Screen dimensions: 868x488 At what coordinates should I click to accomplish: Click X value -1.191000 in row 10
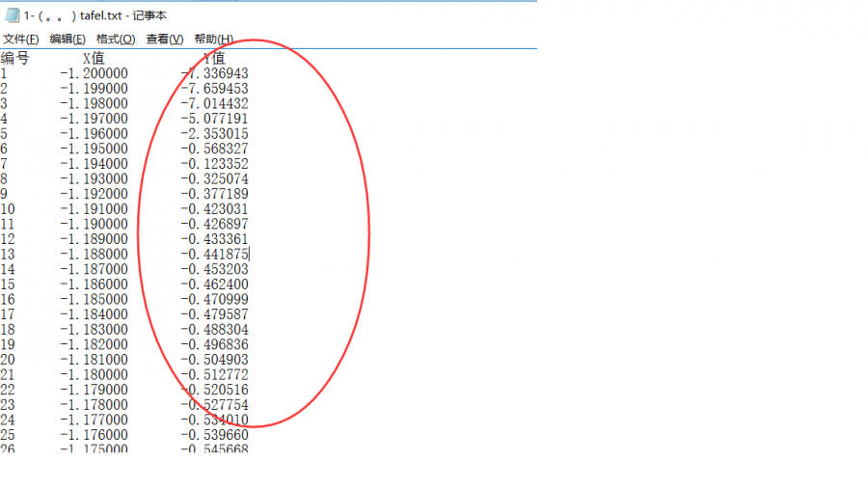[x=95, y=209]
